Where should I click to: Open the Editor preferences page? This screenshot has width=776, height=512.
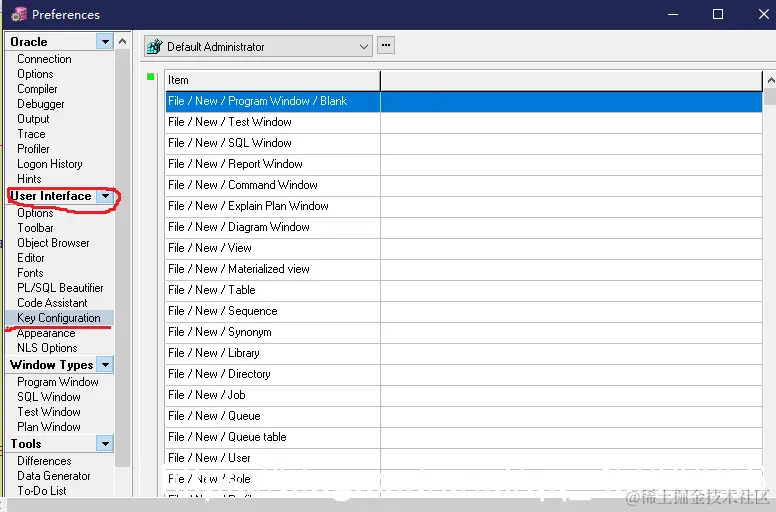coord(31,258)
